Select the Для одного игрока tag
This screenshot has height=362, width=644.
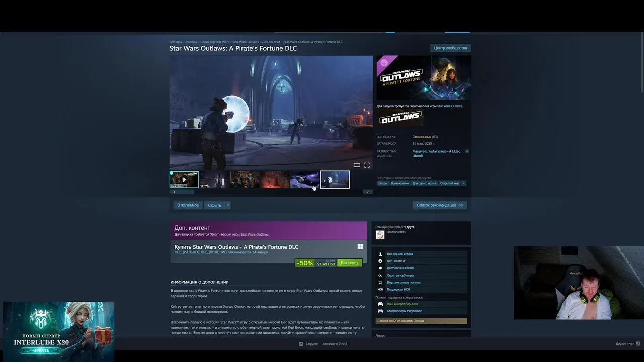(x=424, y=183)
